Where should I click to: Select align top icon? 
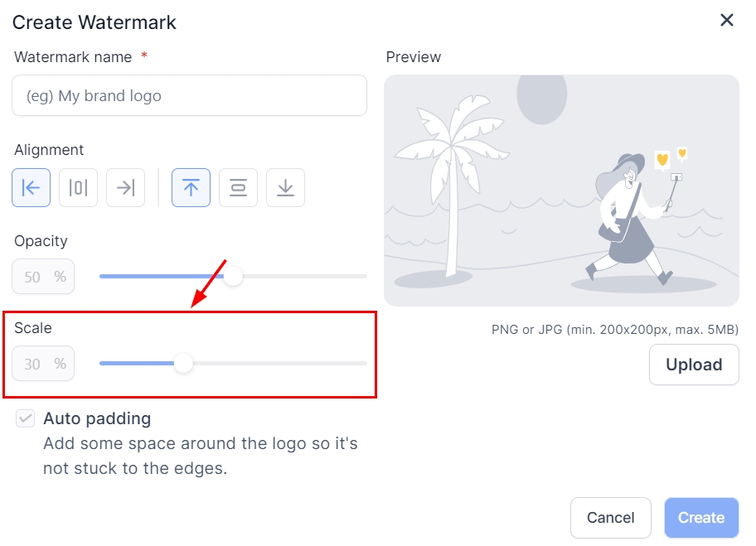(x=191, y=187)
